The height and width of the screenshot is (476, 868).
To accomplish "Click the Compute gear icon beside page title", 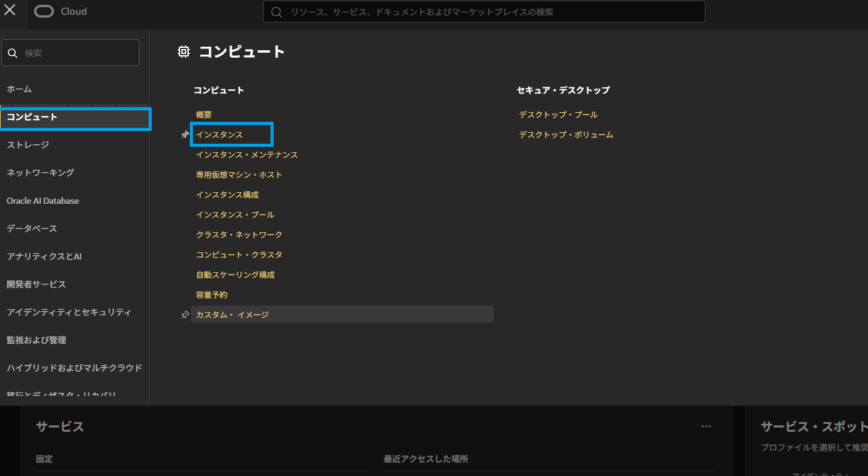I will 183,51.
